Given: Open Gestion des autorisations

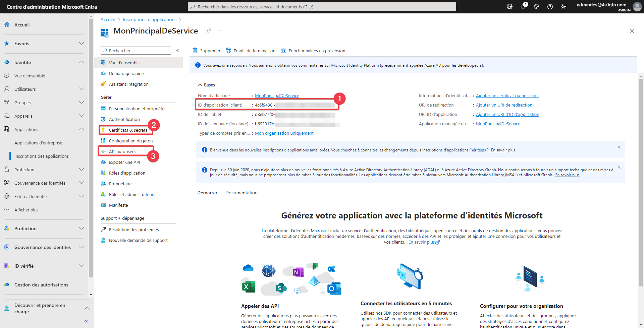Looking at the screenshot, I should pyautogui.click(x=41, y=285).
